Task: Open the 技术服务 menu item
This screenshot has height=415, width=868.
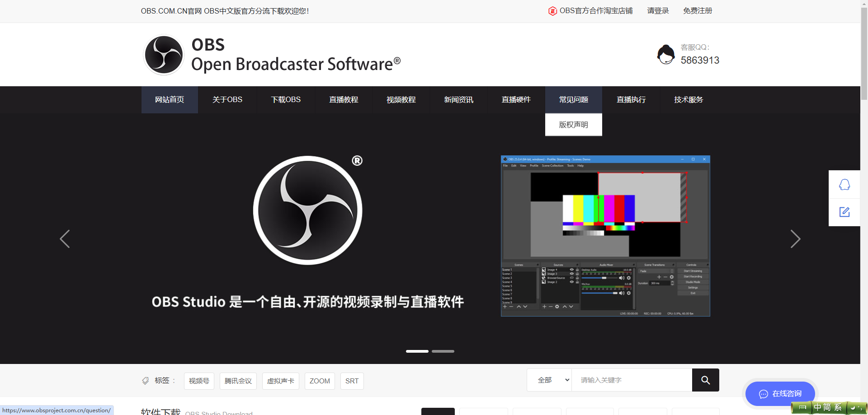Action: click(x=689, y=100)
